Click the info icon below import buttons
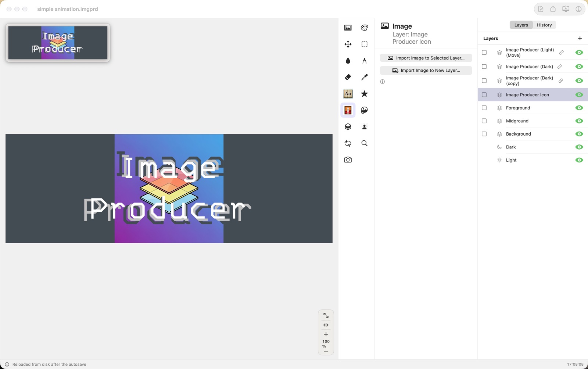 [x=383, y=82]
